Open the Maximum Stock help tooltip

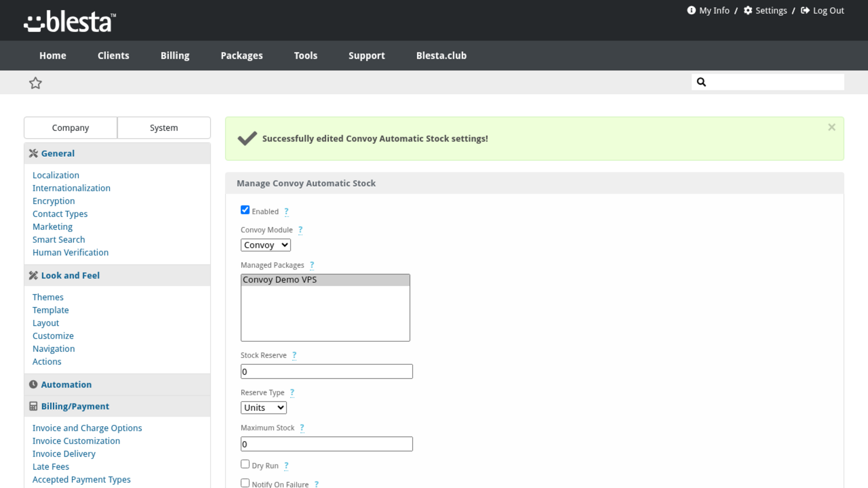tap(302, 428)
